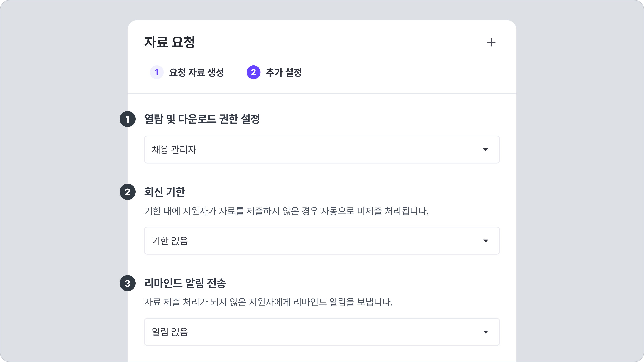Open the 알림 없음 reminder dropdown
Image resolution: width=644 pixels, height=362 pixels.
322,332
